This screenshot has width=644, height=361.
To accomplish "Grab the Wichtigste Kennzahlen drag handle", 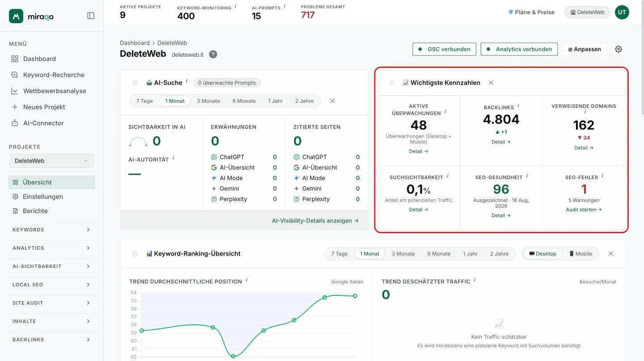I will tap(392, 83).
